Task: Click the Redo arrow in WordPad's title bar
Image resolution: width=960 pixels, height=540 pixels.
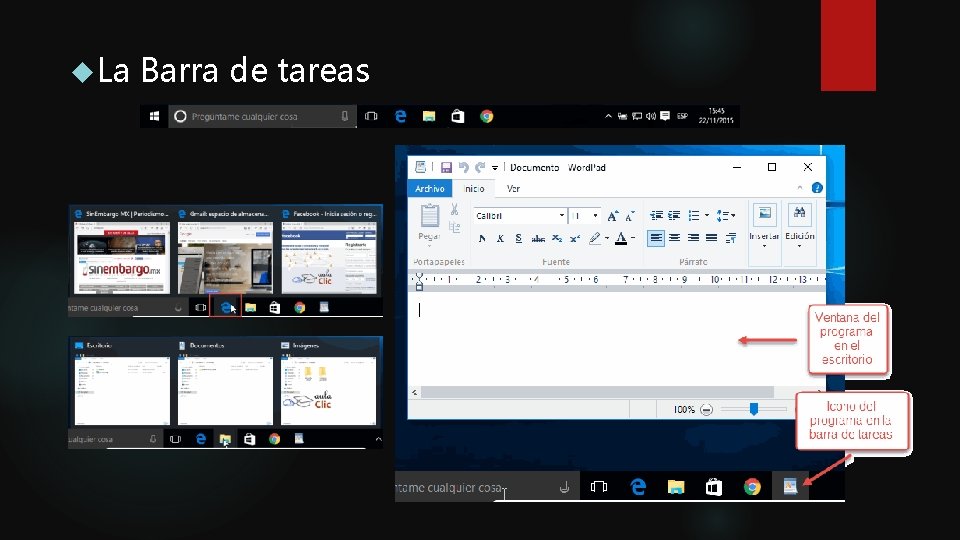Action: click(480, 167)
